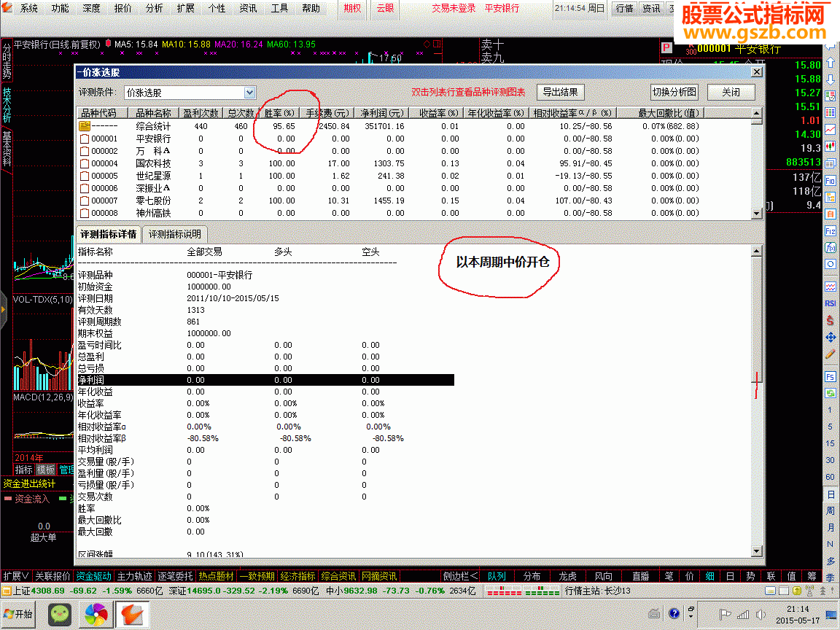
Task: Sort results by 净利润(元) column header
Action: (381, 113)
